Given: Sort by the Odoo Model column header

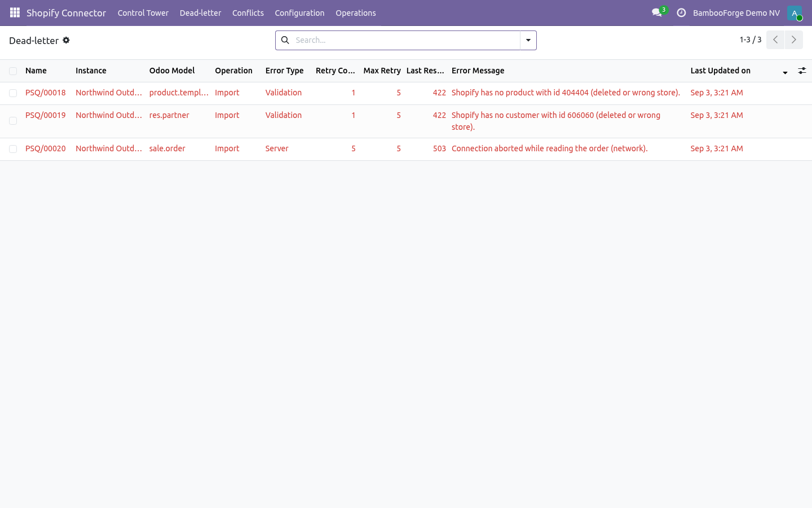Looking at the screenshot, I should click(x=172, y=71).
